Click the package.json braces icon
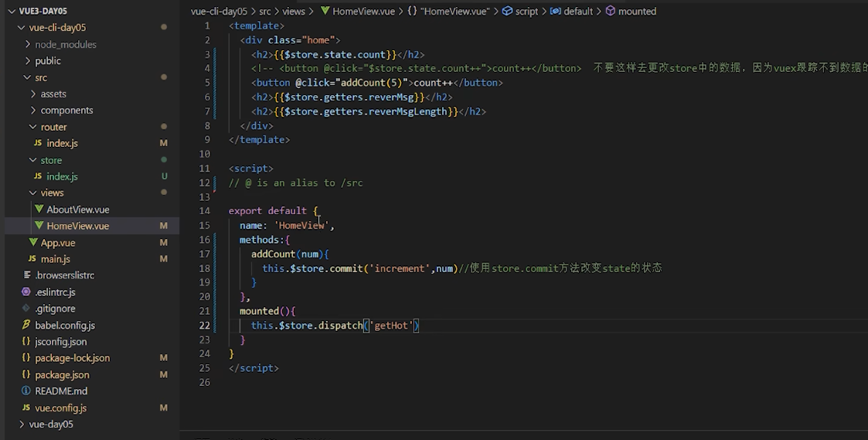The image size is (868, 440). (x=26, y=374)
